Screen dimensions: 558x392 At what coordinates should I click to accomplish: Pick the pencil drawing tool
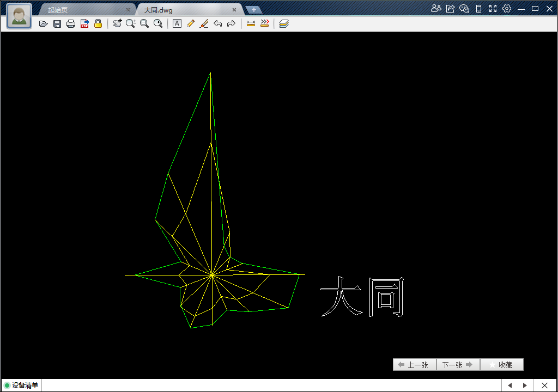(x=190, y=23)
